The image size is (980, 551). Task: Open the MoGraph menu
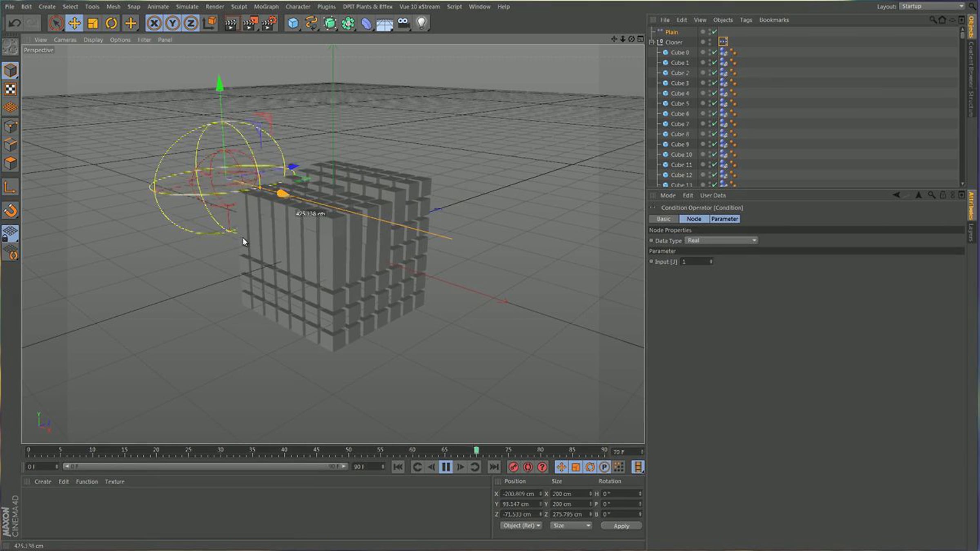coord(266,7)
